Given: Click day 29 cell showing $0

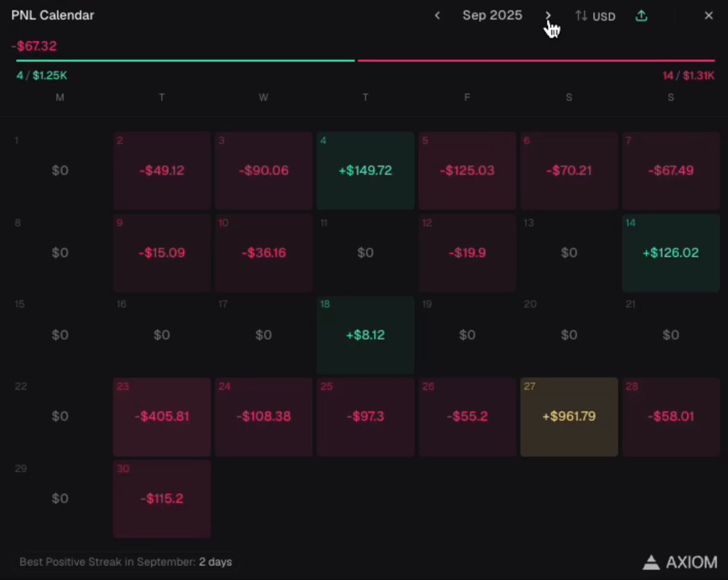Looking at the screenshot, I should coord(60,499).
